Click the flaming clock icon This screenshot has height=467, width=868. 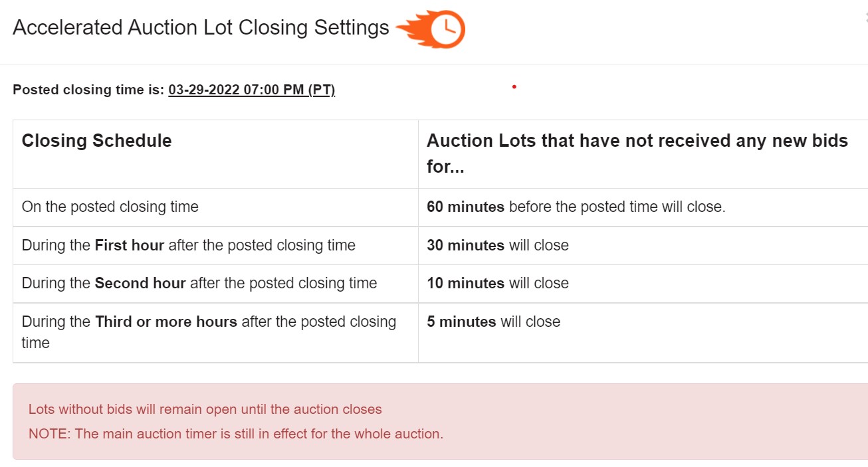tap(431, 30)
